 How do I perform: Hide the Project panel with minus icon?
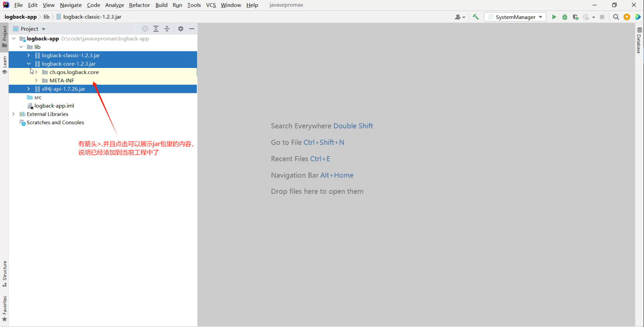192,29
